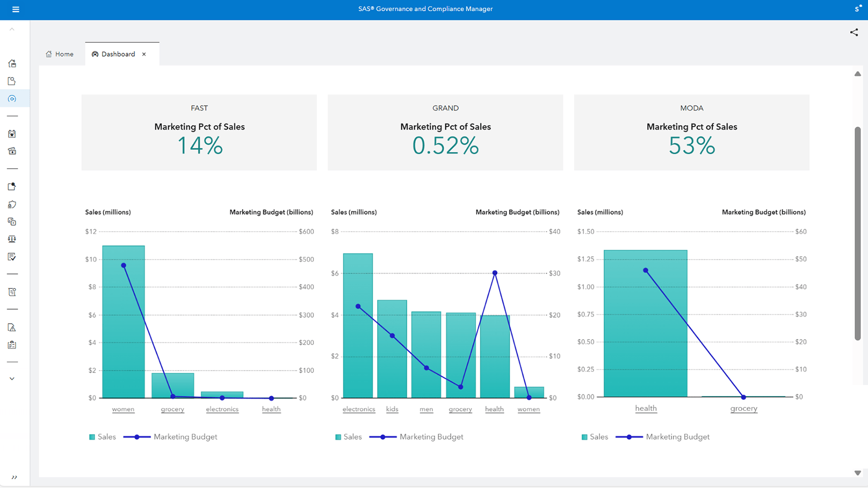Click the wallet/payments icon in sidebar
This screenshot has height=488, width=868.
[x=12, y=151]
